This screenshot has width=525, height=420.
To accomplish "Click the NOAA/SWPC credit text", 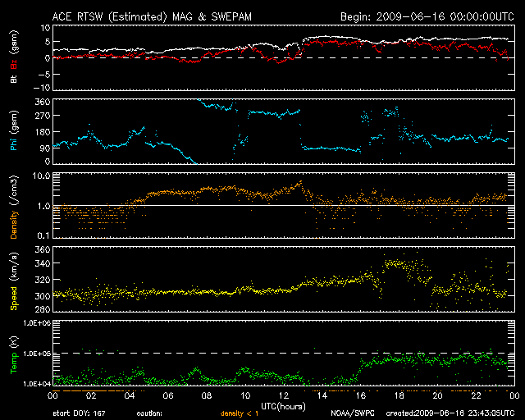I will coord(351,413).
